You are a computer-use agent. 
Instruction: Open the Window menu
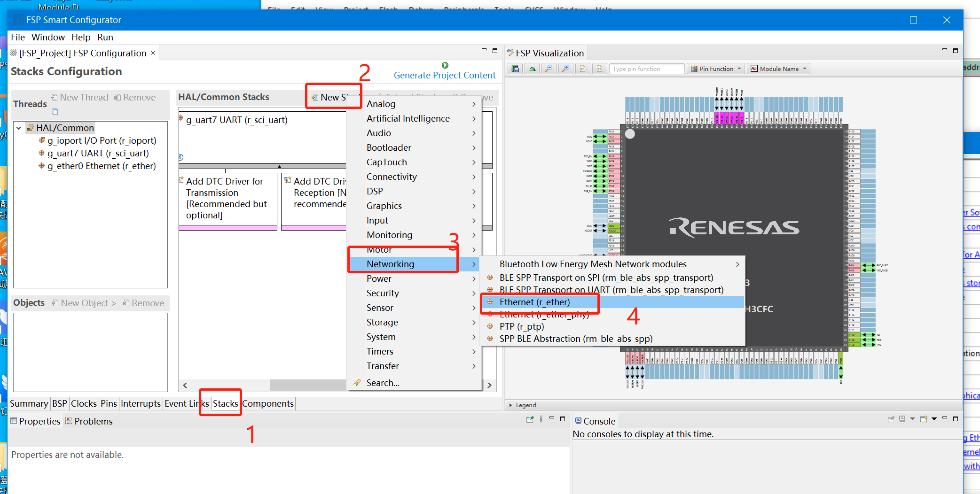[48, 37]
